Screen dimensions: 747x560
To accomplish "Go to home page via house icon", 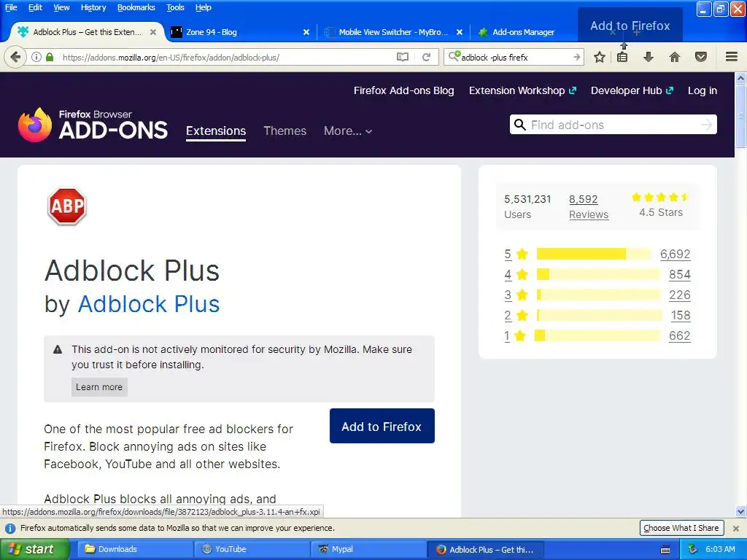I will pyautogui.click(x=675, y=57).
